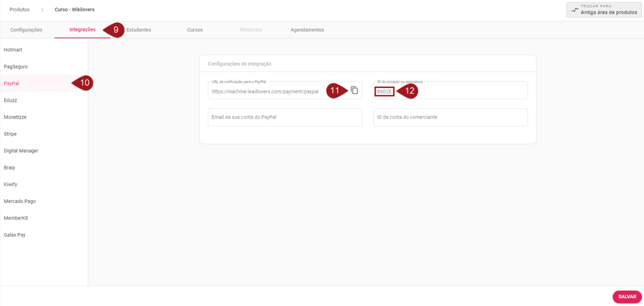Select Monetizze from the sidebar

tap(15, 117)
